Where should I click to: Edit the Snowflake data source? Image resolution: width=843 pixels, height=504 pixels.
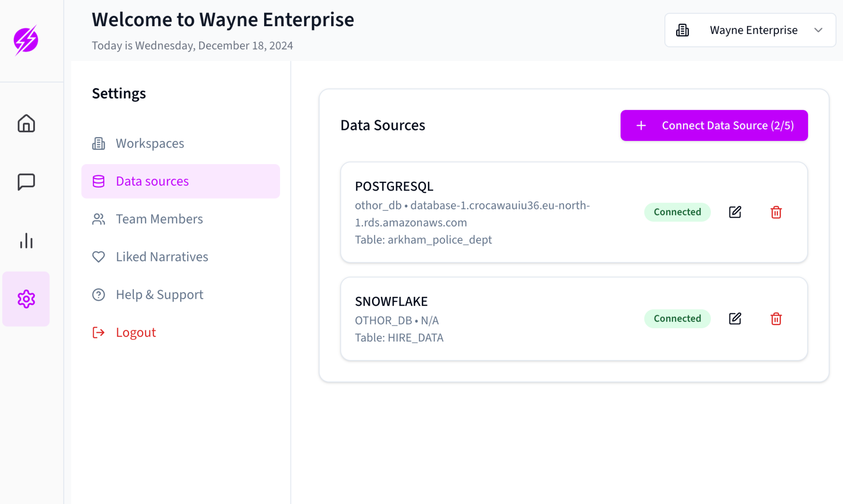pyautogui.click(x=735, y=319)
